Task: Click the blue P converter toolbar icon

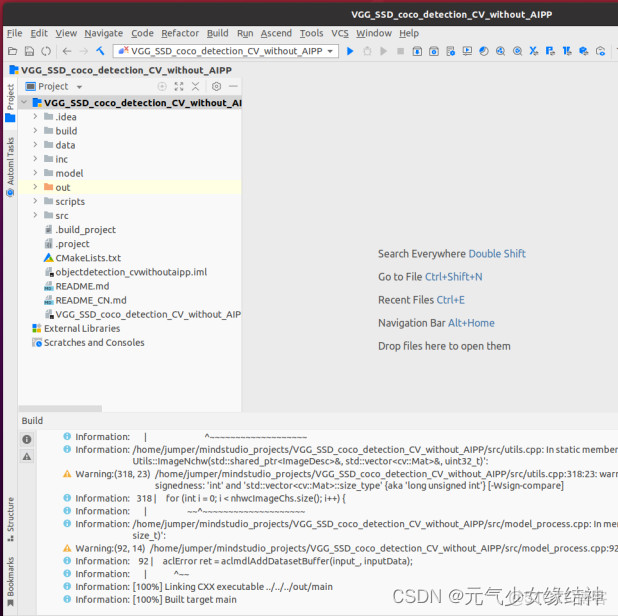Action: 550,51
